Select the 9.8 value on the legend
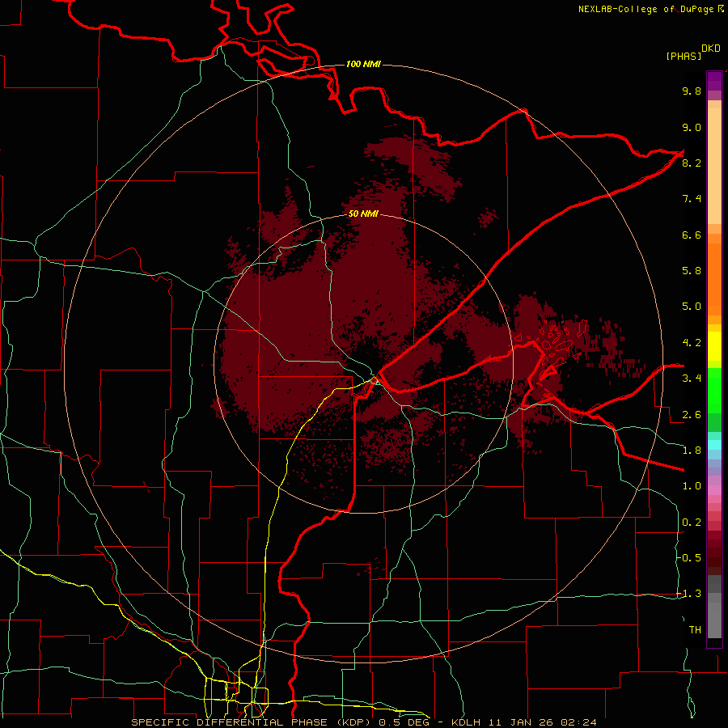 point(692,91)
